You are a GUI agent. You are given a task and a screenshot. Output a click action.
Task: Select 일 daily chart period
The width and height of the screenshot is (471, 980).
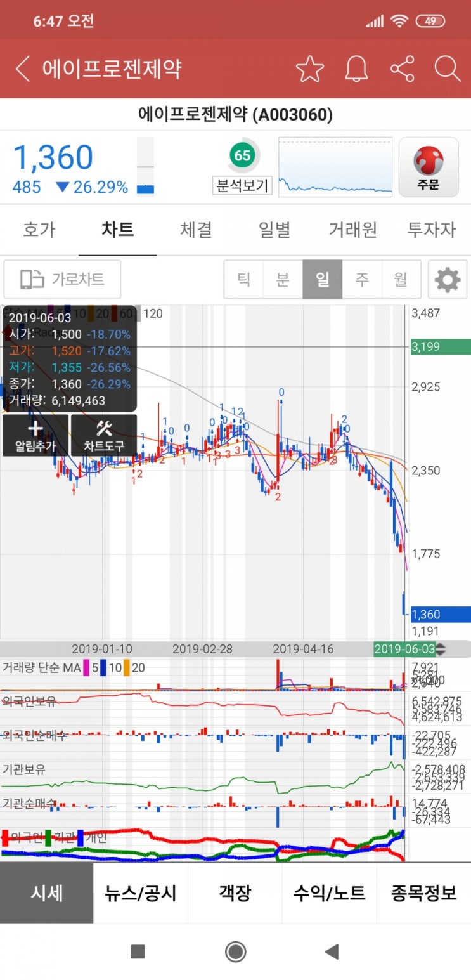click(322, 279)
